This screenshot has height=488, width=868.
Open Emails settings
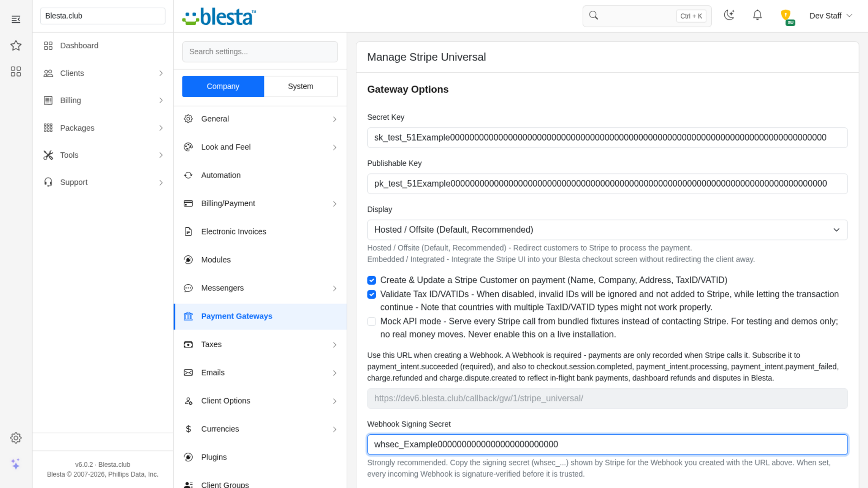pyautogui.click(x=260, y=373)
